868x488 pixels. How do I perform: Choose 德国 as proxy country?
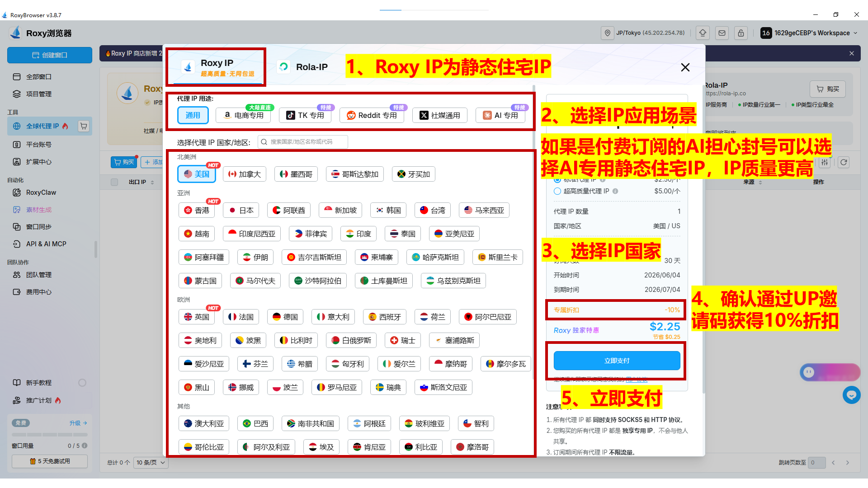pos(285,317)
